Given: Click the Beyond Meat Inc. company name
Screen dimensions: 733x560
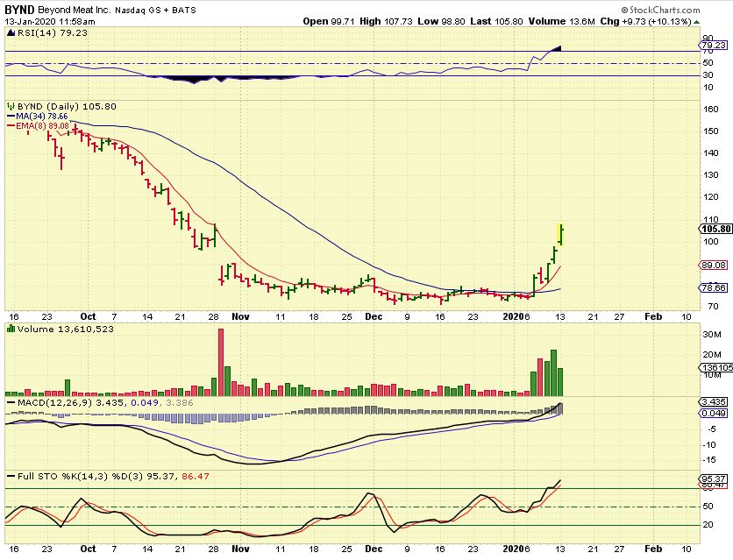Looking at the screenshot, I should (75, 10).
